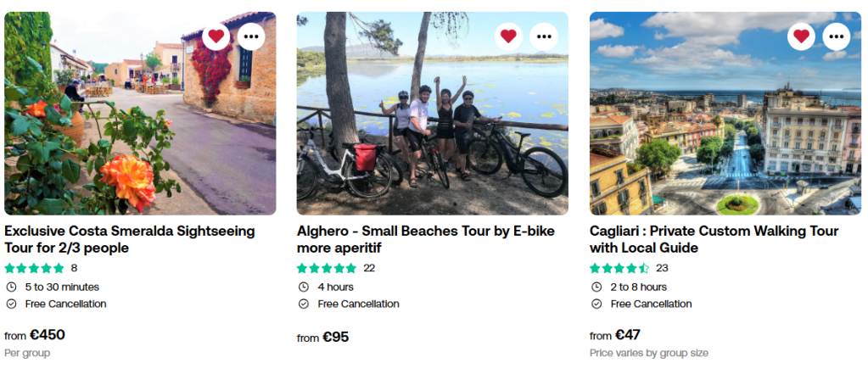The width and height of the screenshot is (868, 374).
Task: Click the five-star rating on Costa Smeralda tour
Action: pyautogui.click(x=34, y=268)
